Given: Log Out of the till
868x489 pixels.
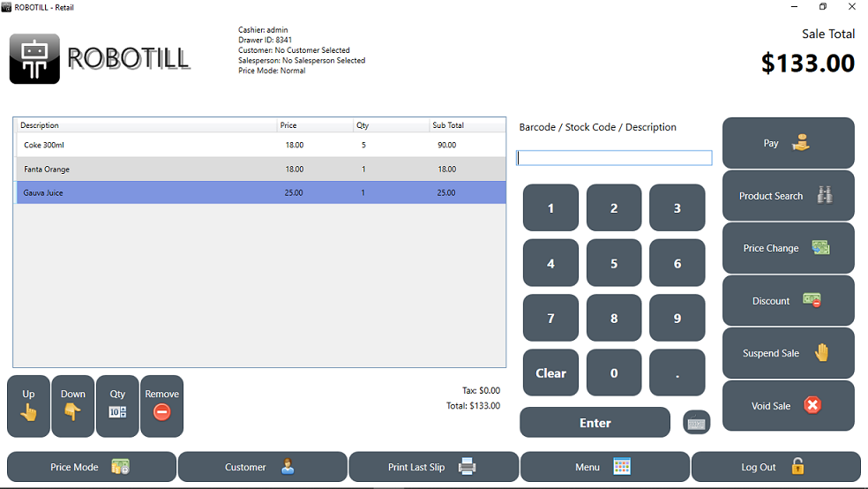Looking at the screenshot, I should (x=775, y=467).
